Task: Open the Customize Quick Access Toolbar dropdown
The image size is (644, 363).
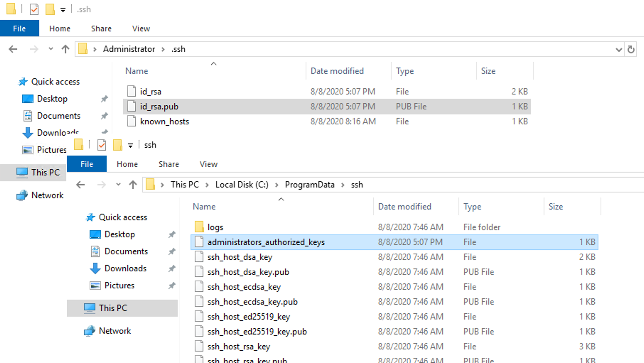Action: [x=63, y=9]
